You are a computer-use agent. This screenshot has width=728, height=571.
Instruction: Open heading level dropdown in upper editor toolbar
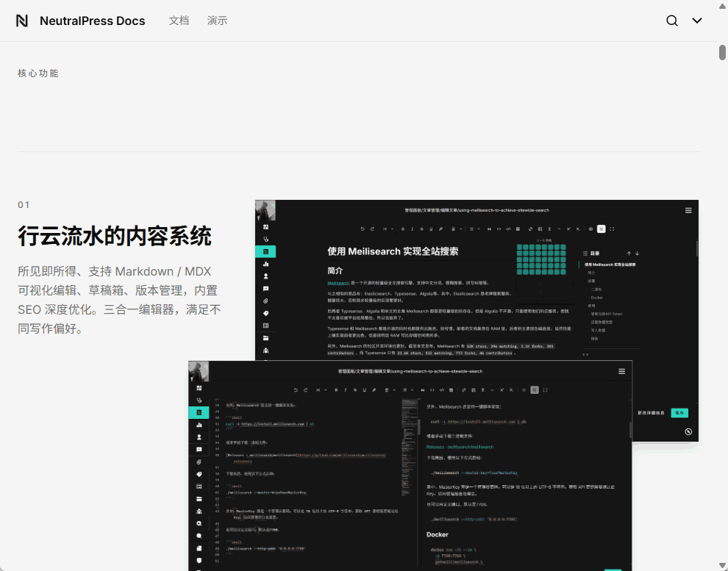pyautogui.click(x=385, y=229)
